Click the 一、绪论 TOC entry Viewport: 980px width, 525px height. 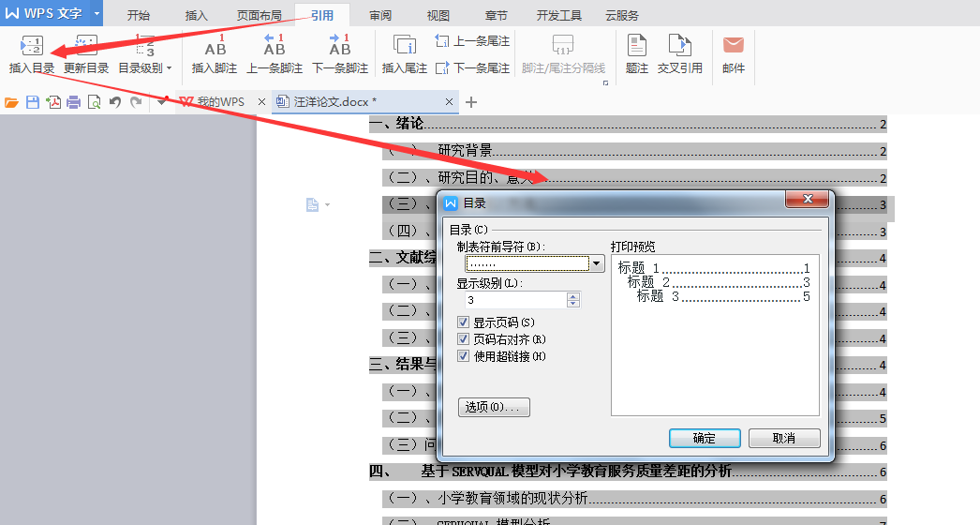[x=628, y=124]
